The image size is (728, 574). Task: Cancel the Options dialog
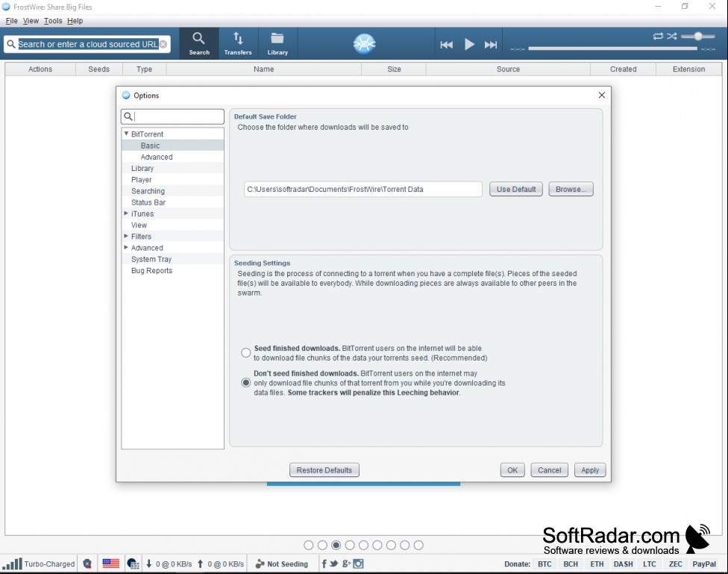coord(549,470)
